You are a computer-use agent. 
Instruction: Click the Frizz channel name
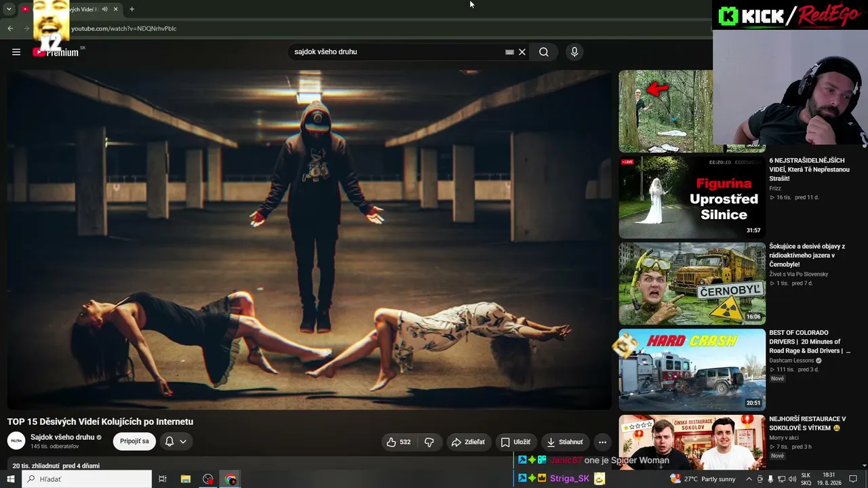pyautogui.click(x=776, y=188)
